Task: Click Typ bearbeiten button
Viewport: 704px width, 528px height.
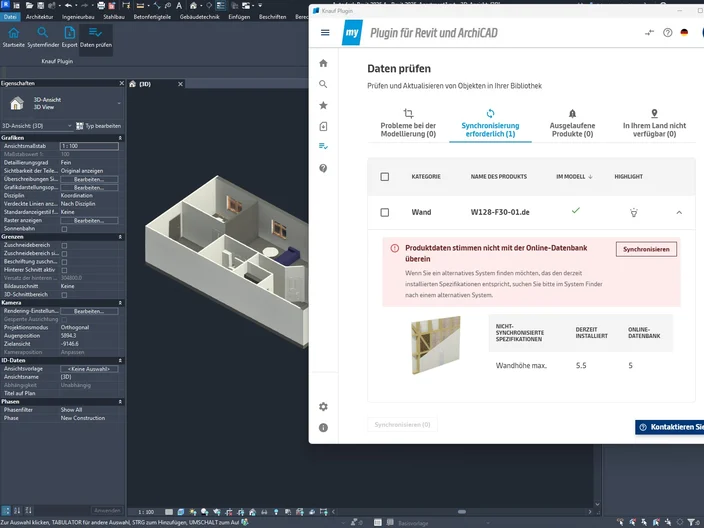Action: (x=98, y=126)
